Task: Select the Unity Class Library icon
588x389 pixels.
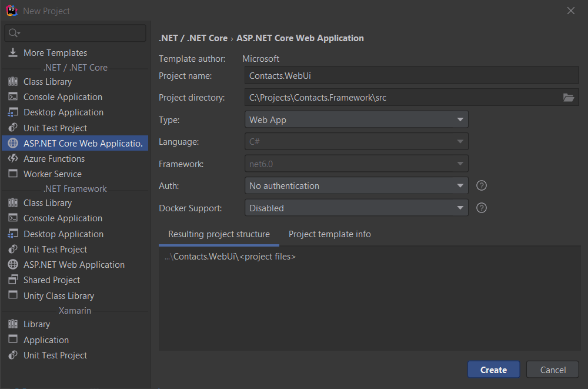Action: (x=13, y=295)
